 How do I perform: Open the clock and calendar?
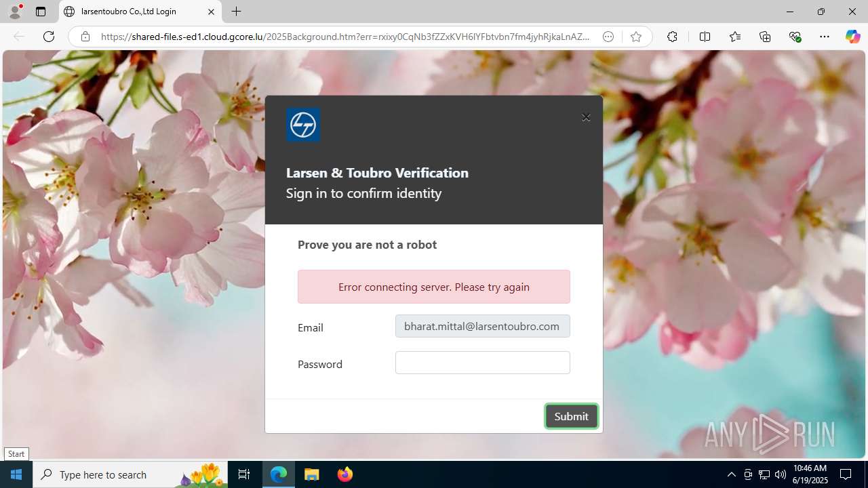pos(810,474)
